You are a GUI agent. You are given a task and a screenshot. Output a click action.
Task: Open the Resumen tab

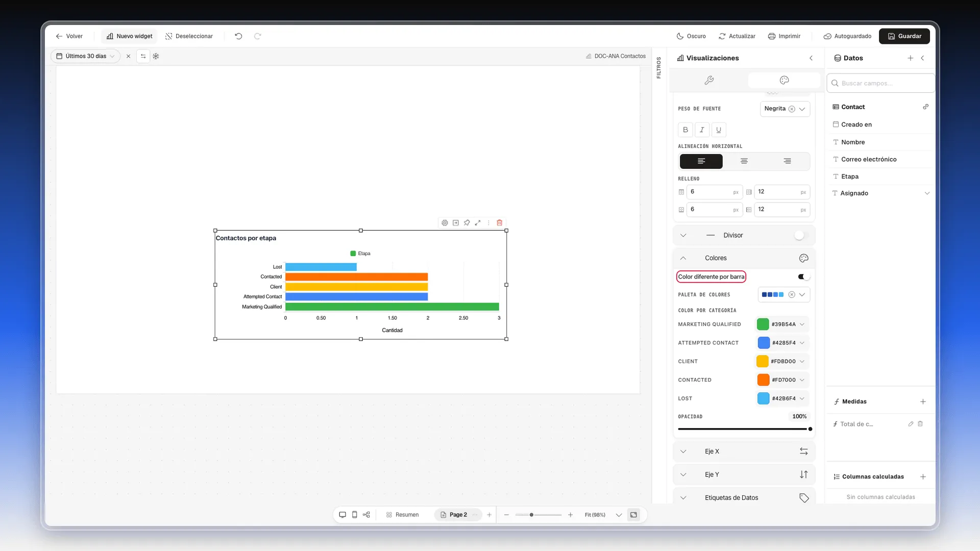[403, 515]
